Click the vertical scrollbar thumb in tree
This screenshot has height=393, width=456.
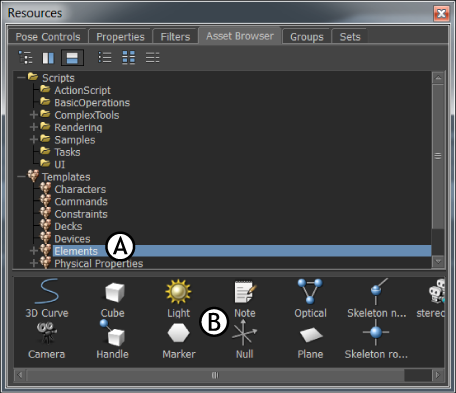point(438,156)
